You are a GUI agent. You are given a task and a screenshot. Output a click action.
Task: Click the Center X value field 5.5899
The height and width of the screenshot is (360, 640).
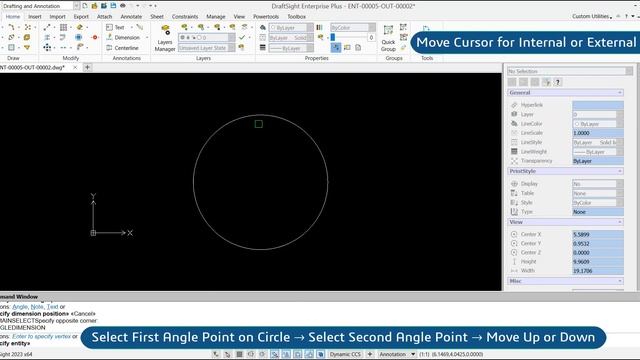[598, 234]
